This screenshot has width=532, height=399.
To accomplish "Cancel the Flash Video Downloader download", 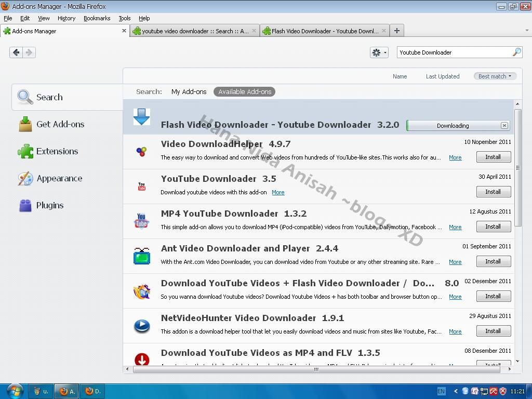I will click(x=504, y=126).
